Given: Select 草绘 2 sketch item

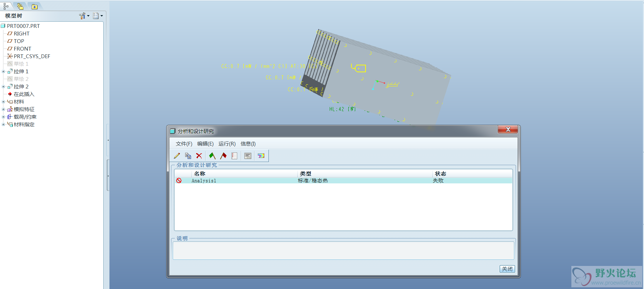Looking at the screenshot, I should pos(21,79).
